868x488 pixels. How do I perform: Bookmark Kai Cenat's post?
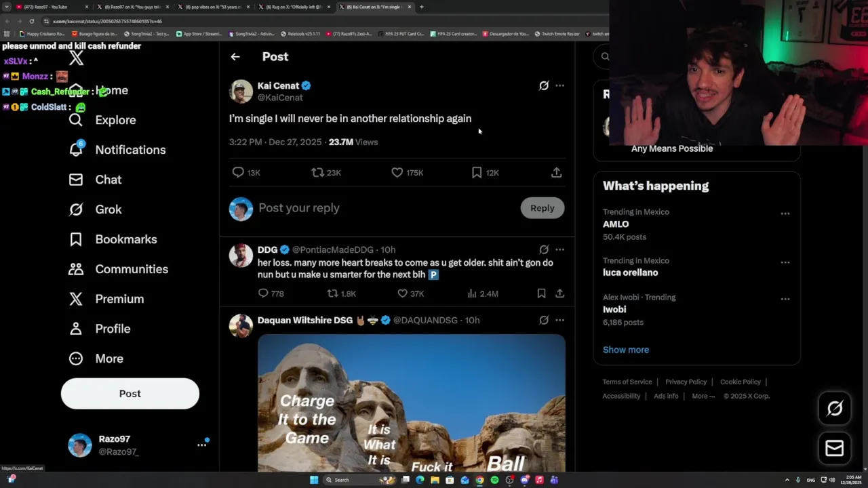point(477,172)
